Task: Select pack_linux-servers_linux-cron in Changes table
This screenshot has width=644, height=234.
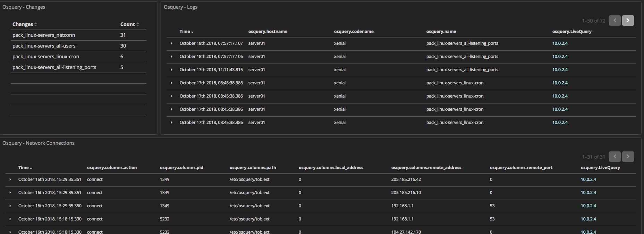Action: click(46, 57)
